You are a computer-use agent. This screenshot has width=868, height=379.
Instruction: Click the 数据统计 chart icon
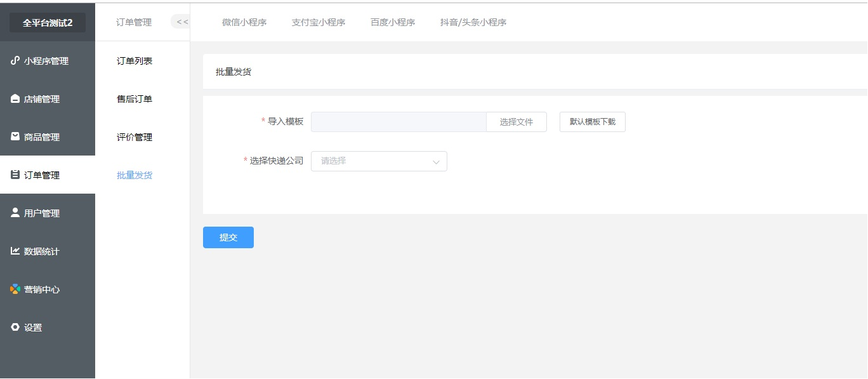pos(15,251)
